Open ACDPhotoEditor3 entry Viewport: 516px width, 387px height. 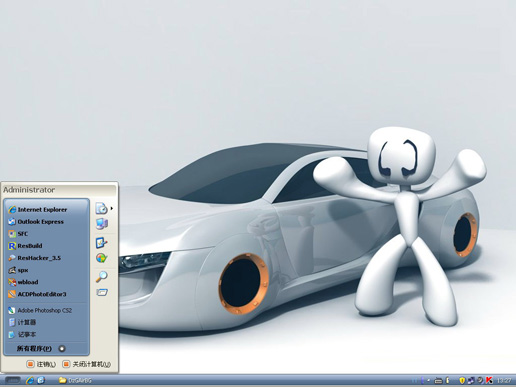tap(47, 294)
